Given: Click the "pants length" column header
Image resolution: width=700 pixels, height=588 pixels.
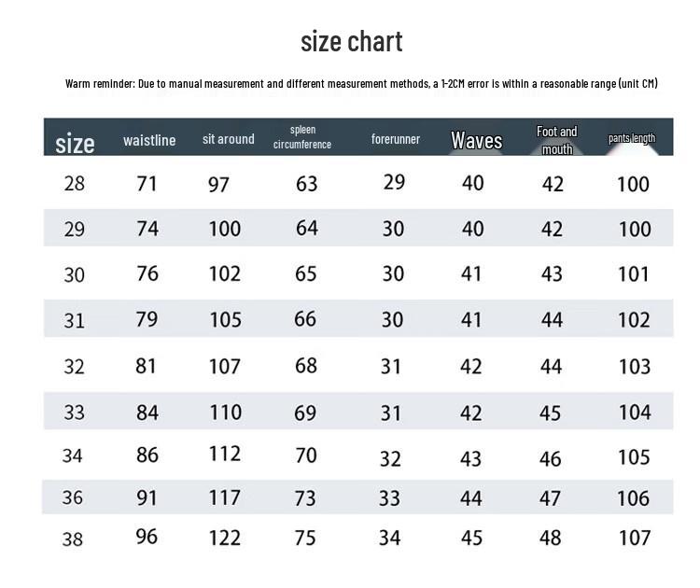Looking at the screenshot, I should tap(632, 139).
